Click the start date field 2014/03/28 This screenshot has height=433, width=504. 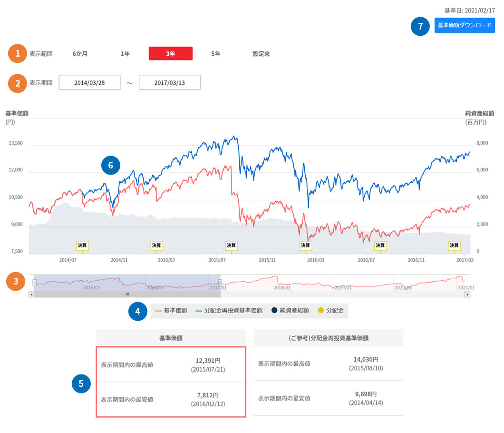90,82
